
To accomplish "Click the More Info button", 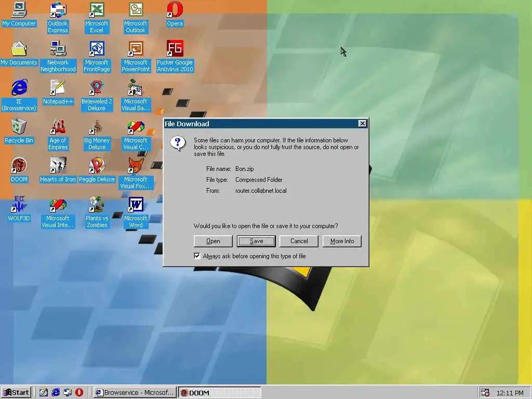I will pyautogui.click(x=342, y=241).
